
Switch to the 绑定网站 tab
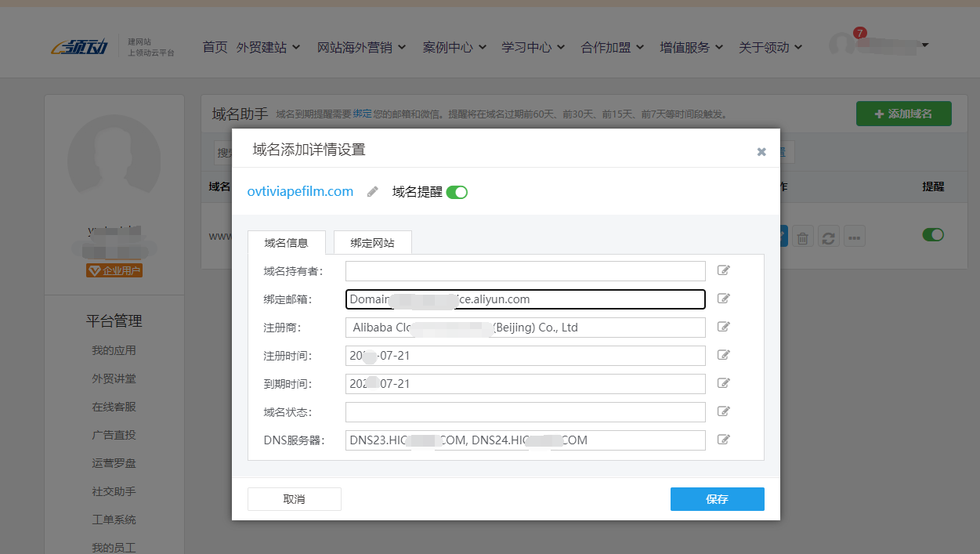(x=372, y=243)
